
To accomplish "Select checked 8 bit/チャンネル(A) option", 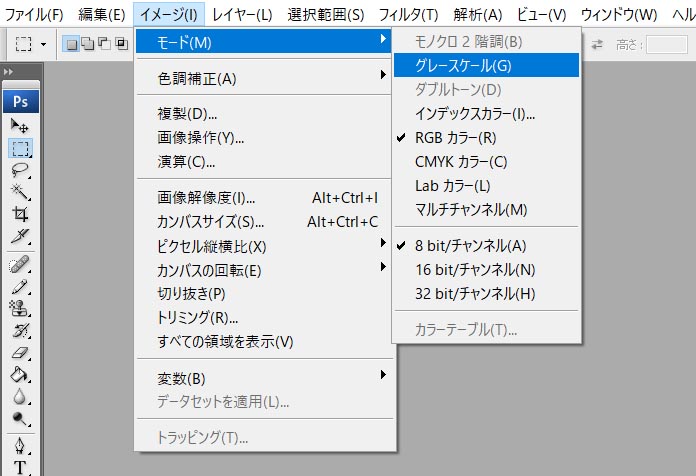I will click(x=486, y=246).
